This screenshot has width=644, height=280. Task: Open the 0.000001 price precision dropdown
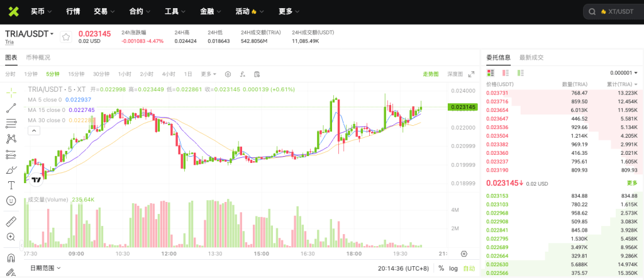[x=623, y=73]
